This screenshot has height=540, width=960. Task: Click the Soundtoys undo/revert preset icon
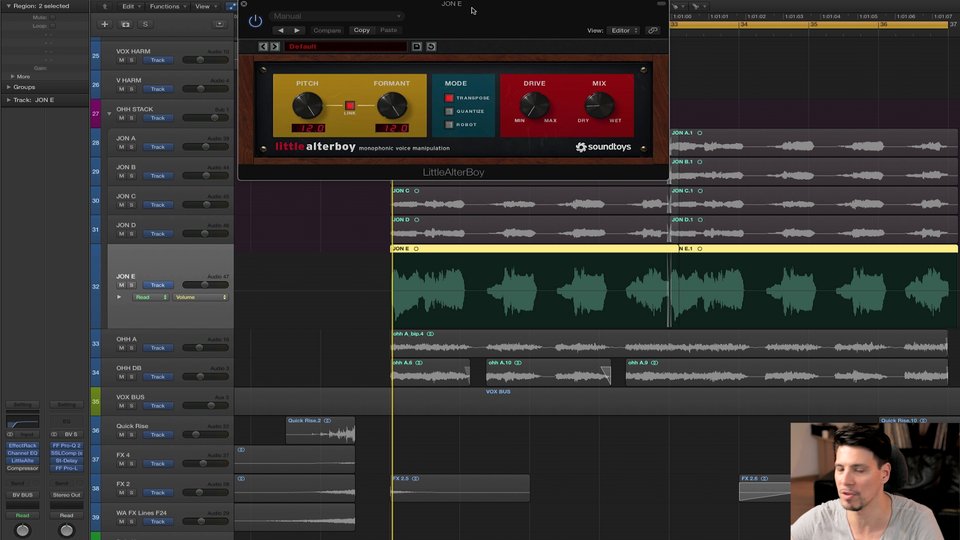431,47
